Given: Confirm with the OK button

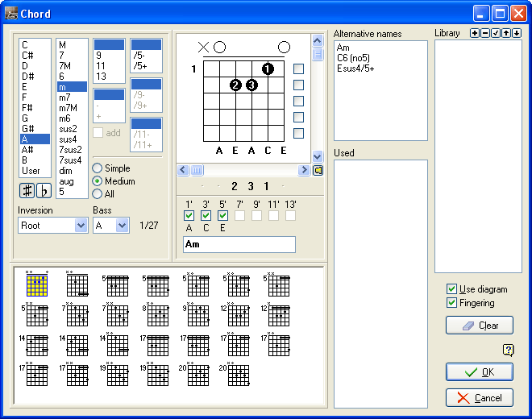Looking at the screenshot, I should click(479, 371).
